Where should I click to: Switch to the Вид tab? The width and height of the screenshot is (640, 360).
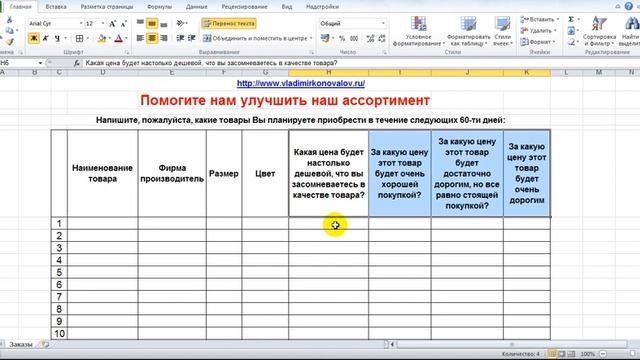tap(287, 7)
